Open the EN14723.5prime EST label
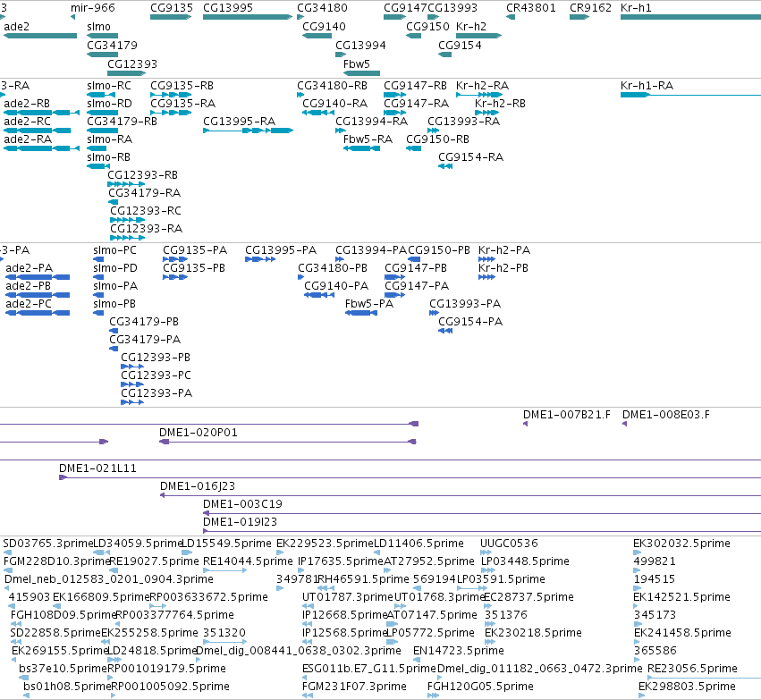This screenshot has width=761, height=700. [459, 651]
